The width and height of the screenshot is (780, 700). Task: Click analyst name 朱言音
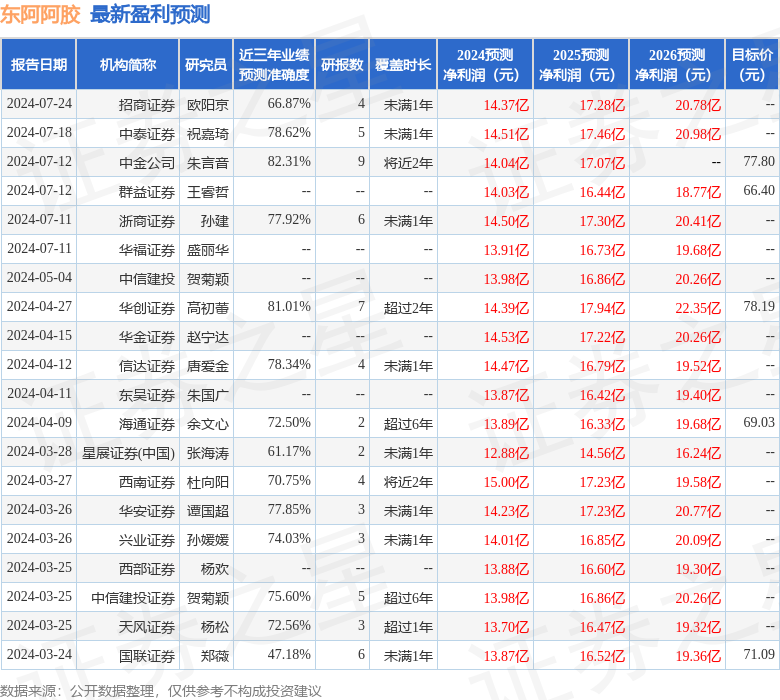(207, 163)
